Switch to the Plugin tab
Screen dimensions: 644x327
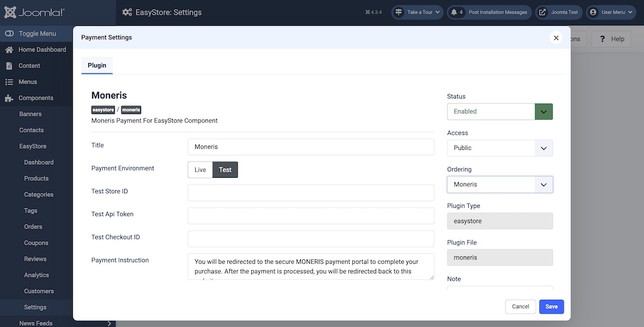pos(97,66)
